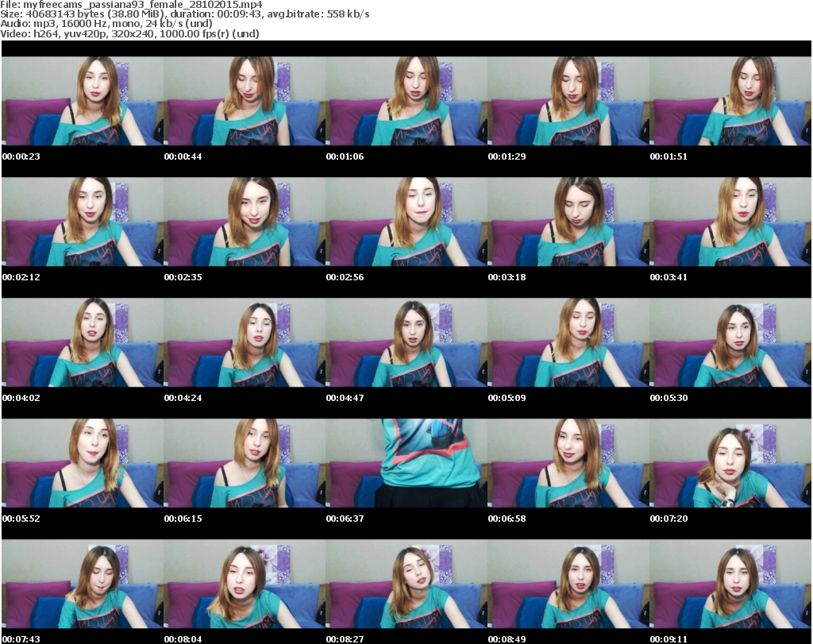Image resolution: width=813 pixels, height=644 pixels.
Task: Click the 00:00:23 timestamp label
Action: [21, 156]
